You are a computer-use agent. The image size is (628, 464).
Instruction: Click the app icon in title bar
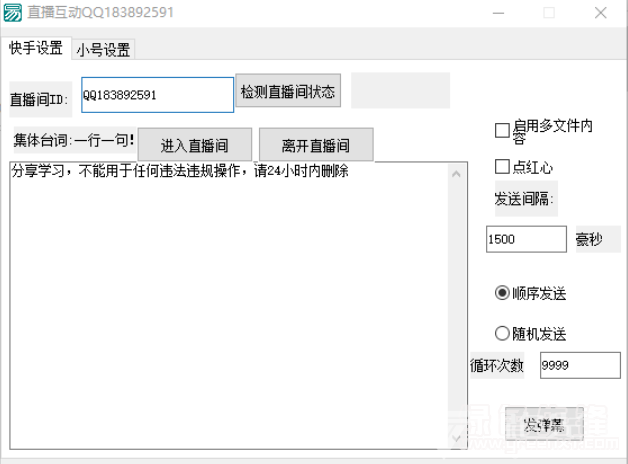click(13, 14)
